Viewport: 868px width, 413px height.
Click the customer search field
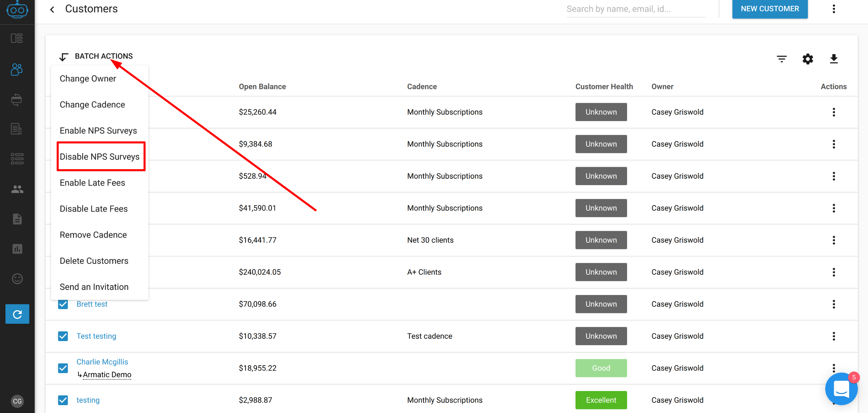636,9
